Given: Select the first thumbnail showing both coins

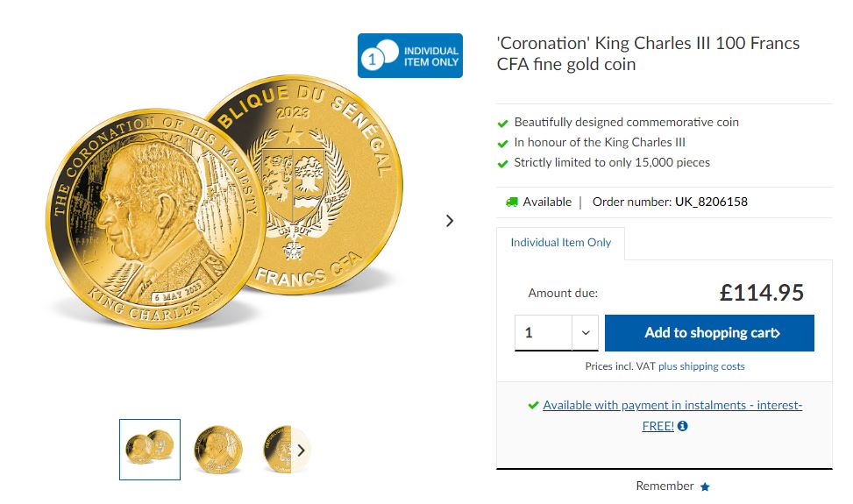Looking at the screenshot, I should 150,450.
